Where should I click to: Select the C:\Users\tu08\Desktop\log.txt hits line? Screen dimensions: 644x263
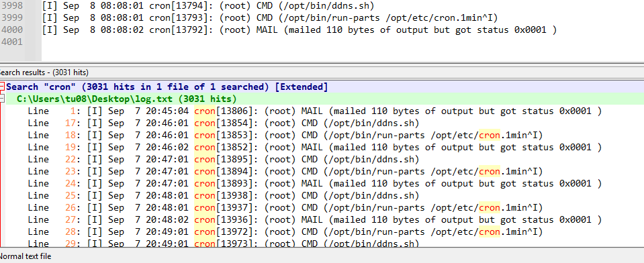[127, 99]
